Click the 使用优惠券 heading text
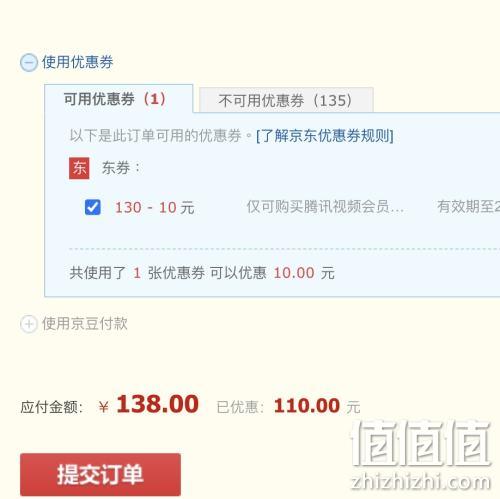This screenshot has height=499, width=500. coord(77,62)
